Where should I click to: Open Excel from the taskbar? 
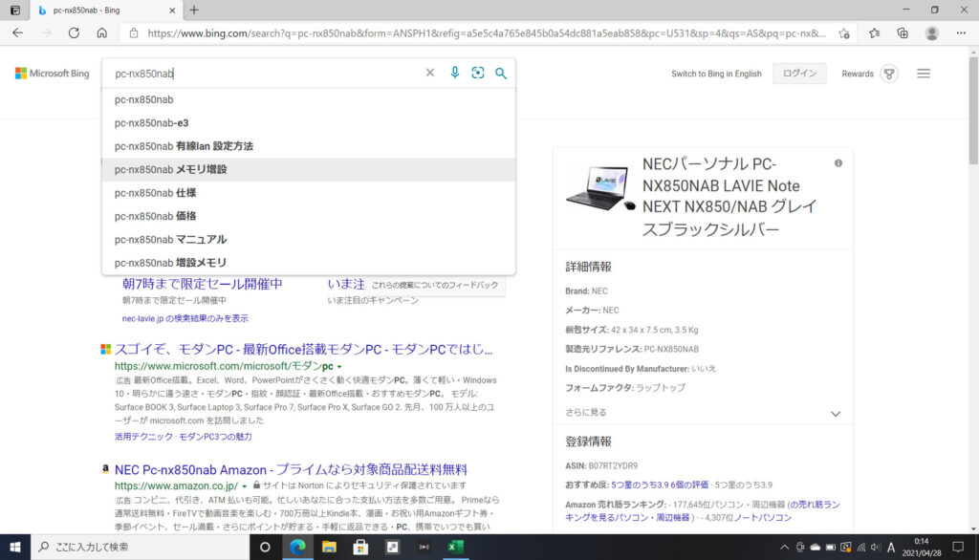pyautogui.click(x=455, y=548)
